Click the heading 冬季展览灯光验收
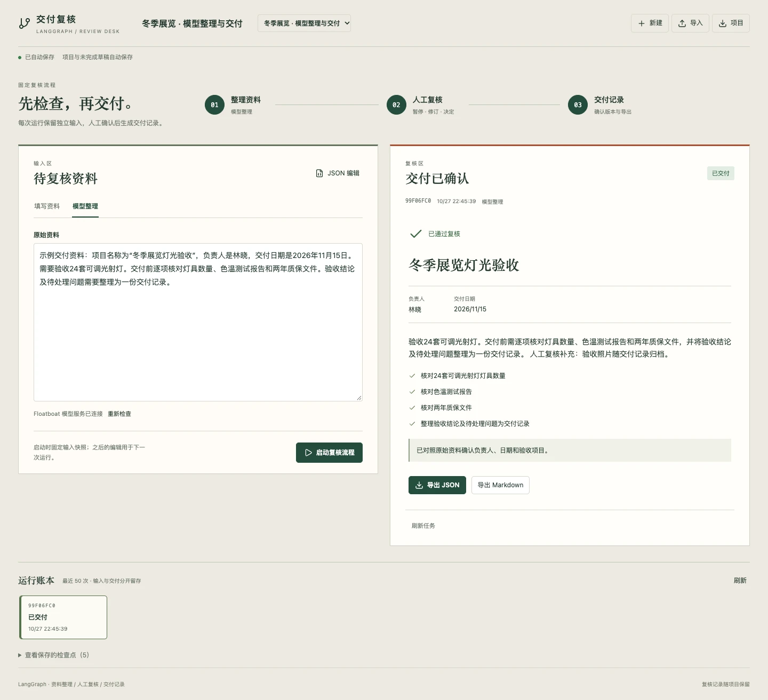This screenshot has height=700, width=768. 464,265
